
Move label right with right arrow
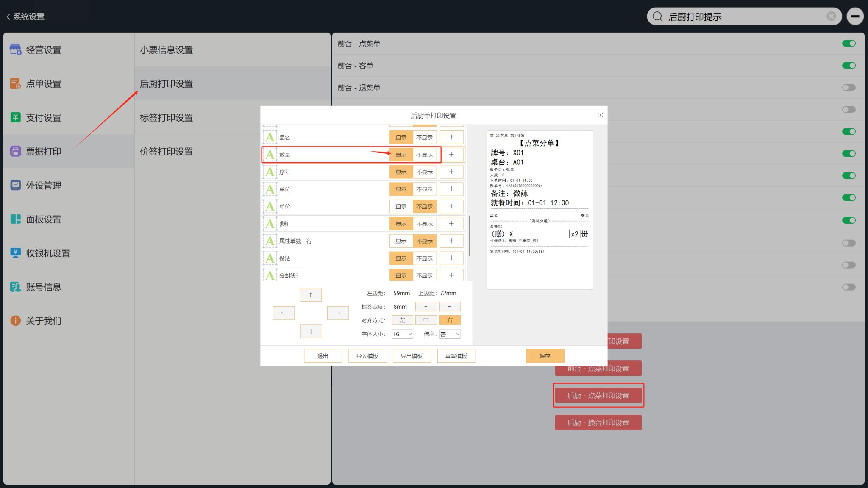[x=338, y=313]
